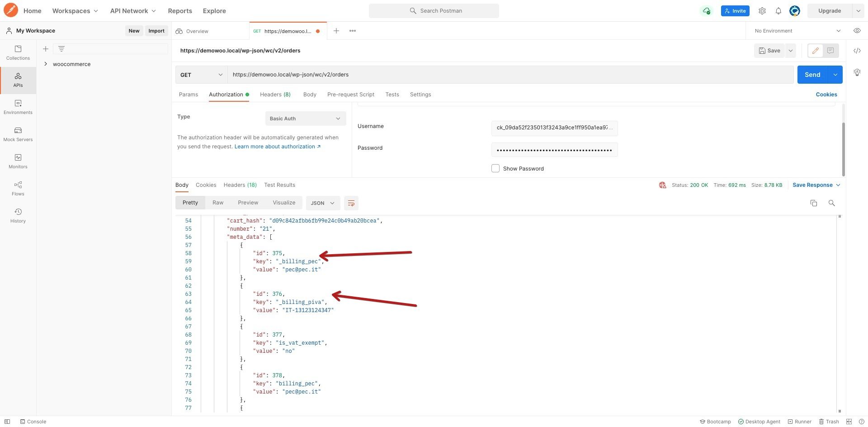Open the Cookies link on the right
The width and height of the screenshot is (868, 427).
tap(826, 95)
